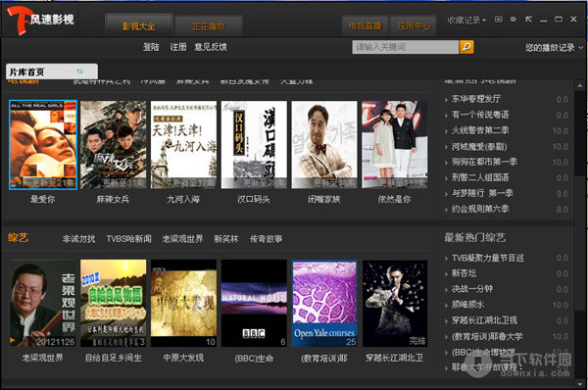
Task: Open the 应用中心 tab
Action: coord(414,25)
